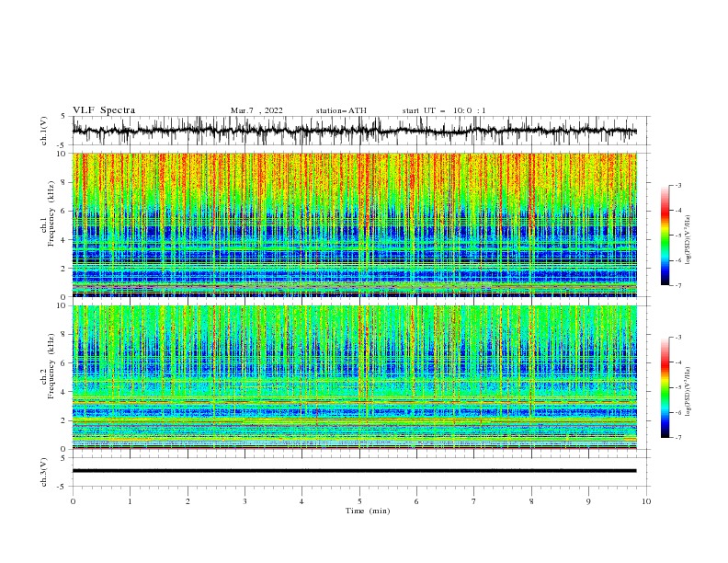The height and width of the screenshot is (563, 728).
Task: Click the "-3" label on ch.2 color scale
Action: (x=677, y=338)
